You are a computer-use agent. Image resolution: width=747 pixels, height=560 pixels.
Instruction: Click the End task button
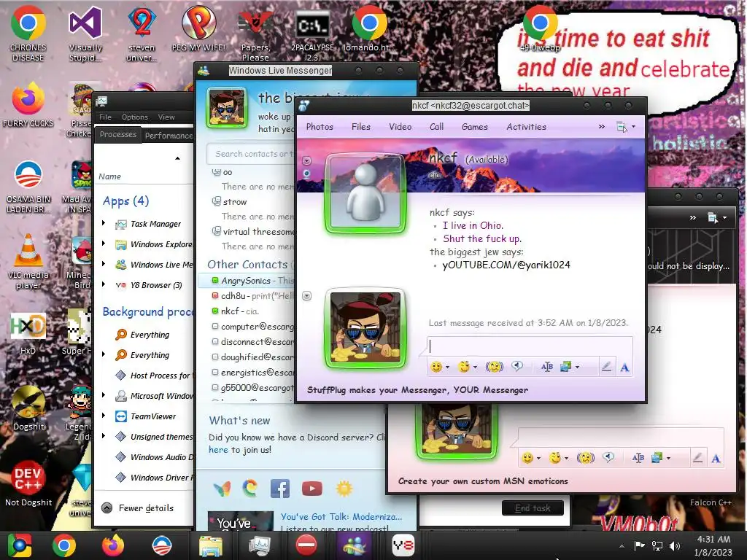[533, 508]
